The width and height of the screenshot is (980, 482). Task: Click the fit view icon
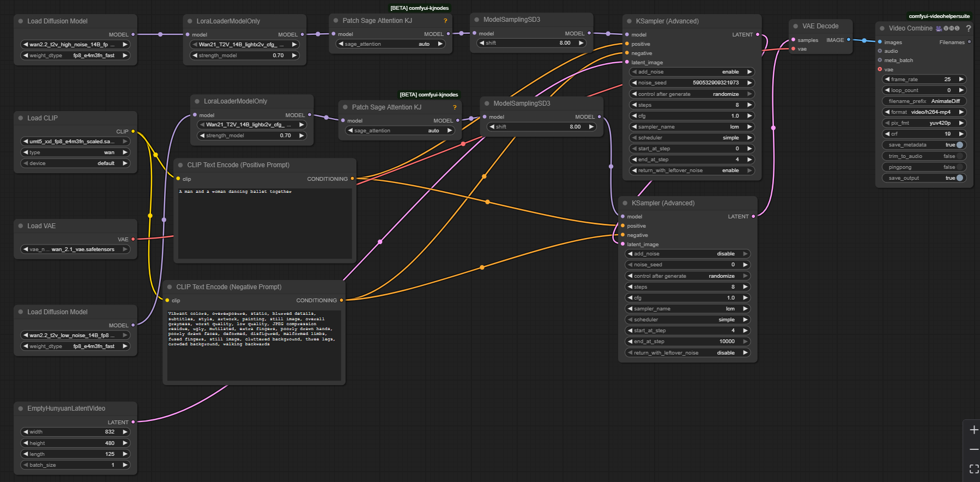pyautogui.click(x=973, y=469)
